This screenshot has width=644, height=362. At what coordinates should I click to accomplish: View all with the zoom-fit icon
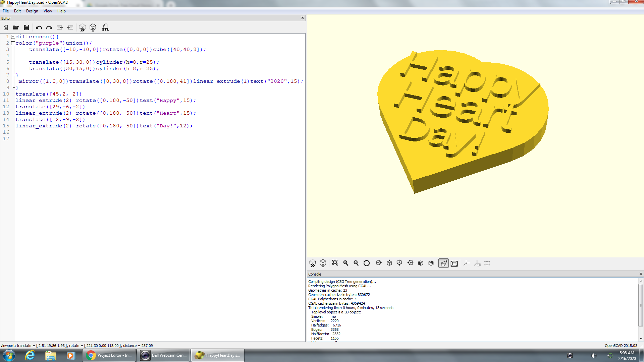coord(335,263)
